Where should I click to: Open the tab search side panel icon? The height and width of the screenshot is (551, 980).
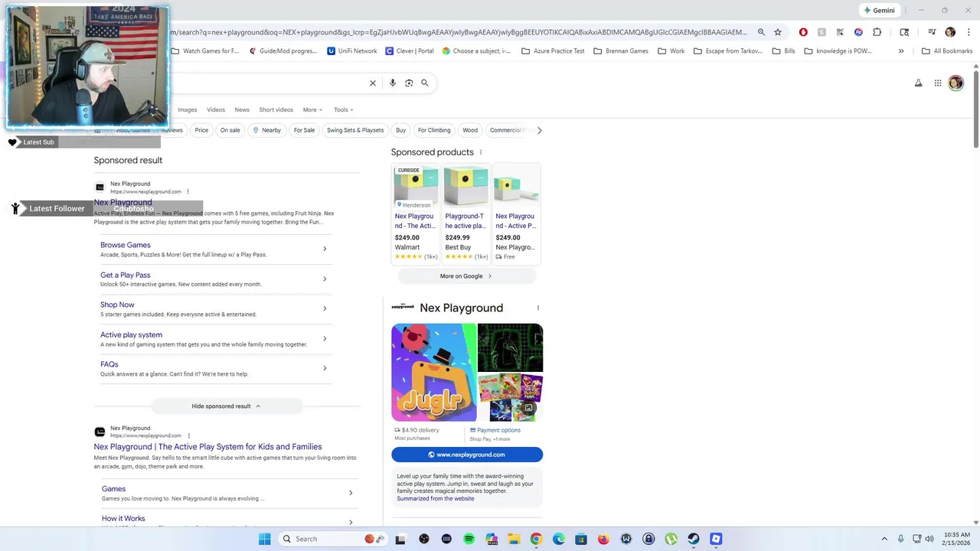[904, 32]
